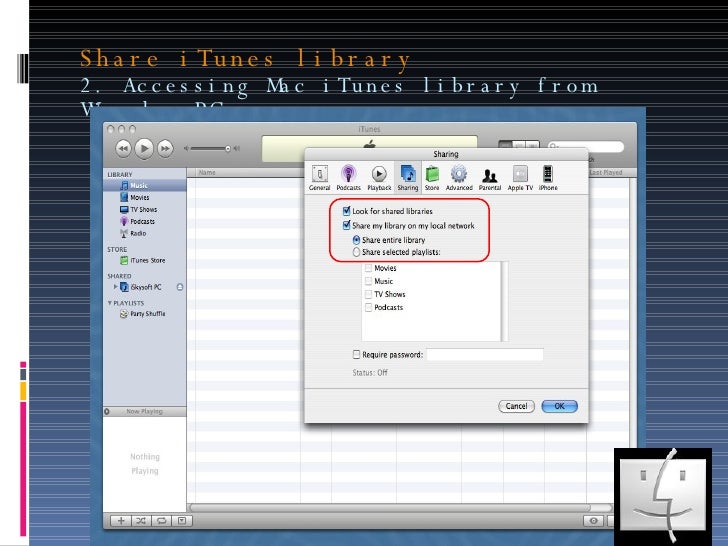The width and height of the screenshot is (728, 546).
Task: Click Cancel in the Sharing dialog
Action: [516, 406]
